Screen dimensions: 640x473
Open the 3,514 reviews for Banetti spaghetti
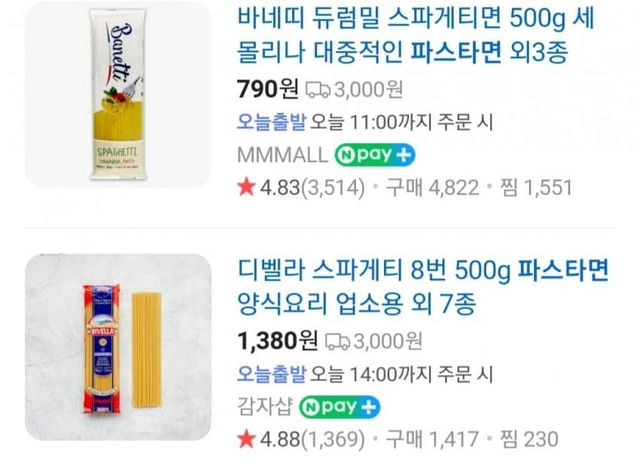point(333,188)
